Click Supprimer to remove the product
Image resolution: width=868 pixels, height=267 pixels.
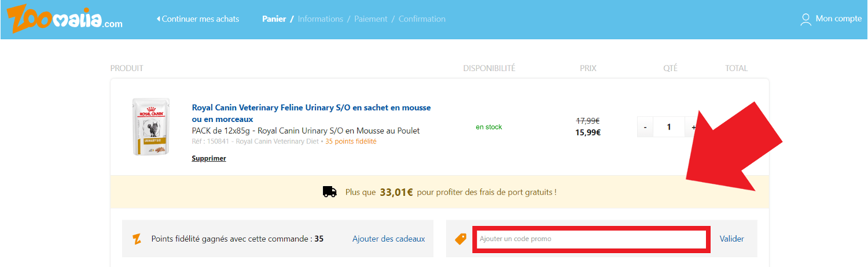209,158
